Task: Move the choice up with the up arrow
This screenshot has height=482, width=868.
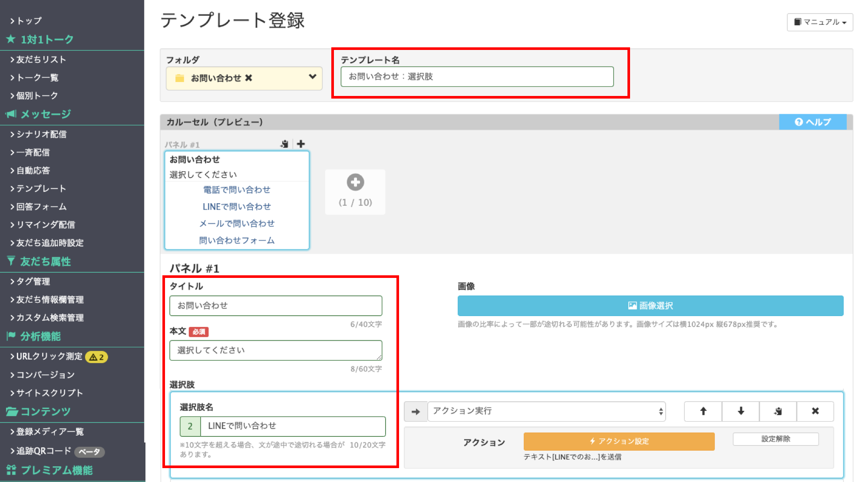Action: pos(703,411)
